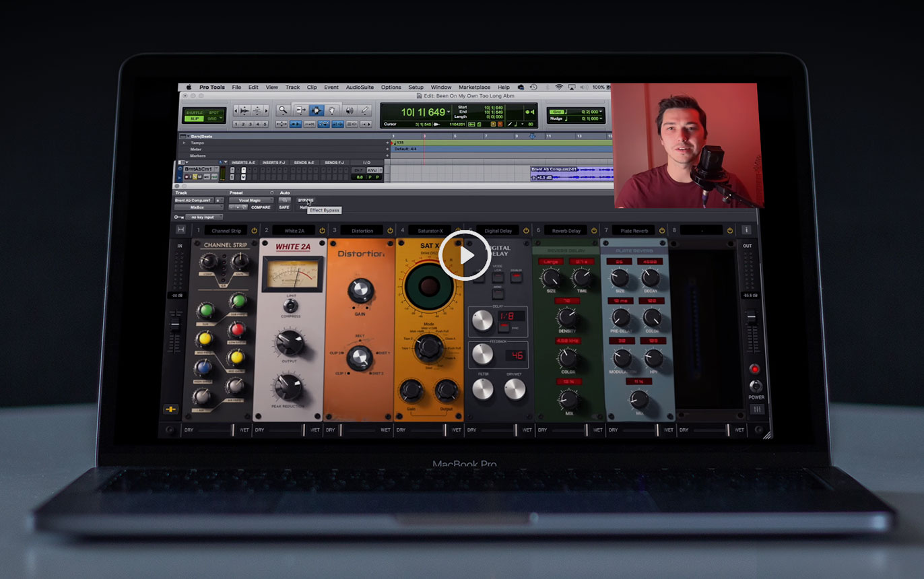Toggle the White 2A slot power button
924x579 pixels.
[322, 230]
